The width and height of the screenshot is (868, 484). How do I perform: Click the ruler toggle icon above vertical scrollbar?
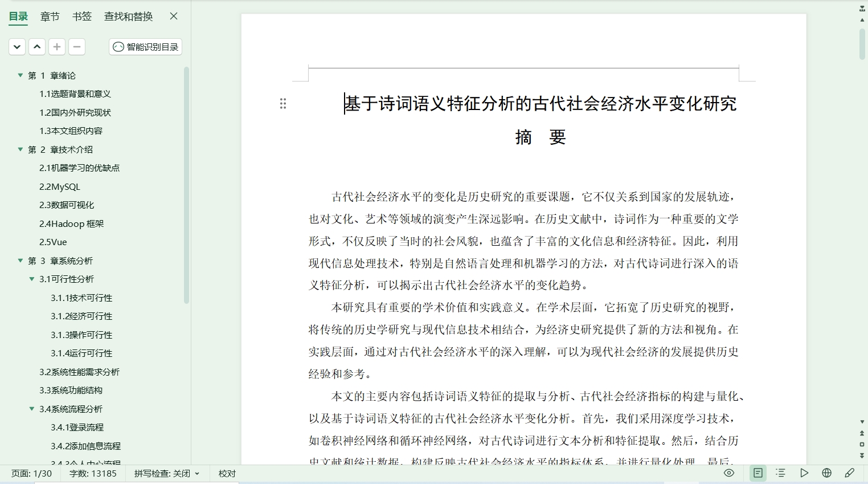[x=862, y=9]
